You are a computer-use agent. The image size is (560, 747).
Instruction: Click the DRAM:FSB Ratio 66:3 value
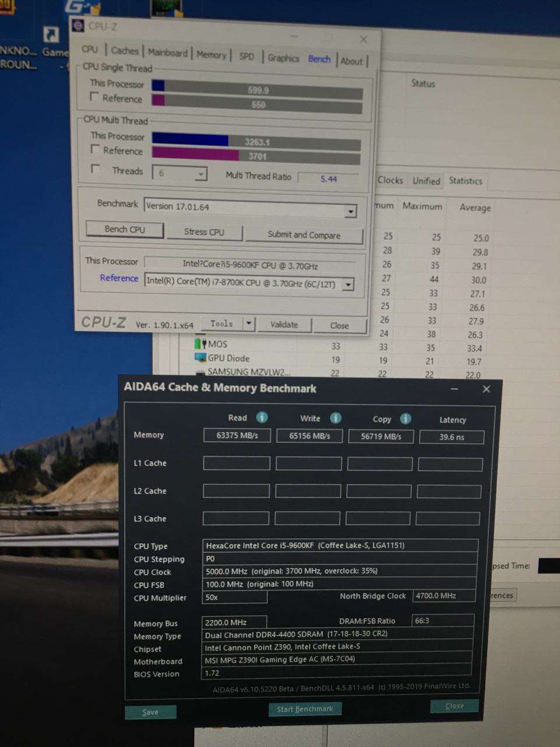point(443,620)
